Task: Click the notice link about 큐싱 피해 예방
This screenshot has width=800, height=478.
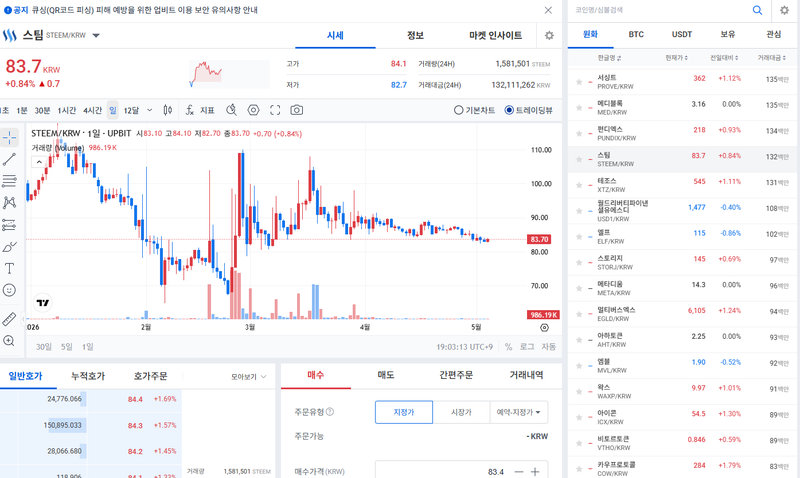Action: coord(144,10)
